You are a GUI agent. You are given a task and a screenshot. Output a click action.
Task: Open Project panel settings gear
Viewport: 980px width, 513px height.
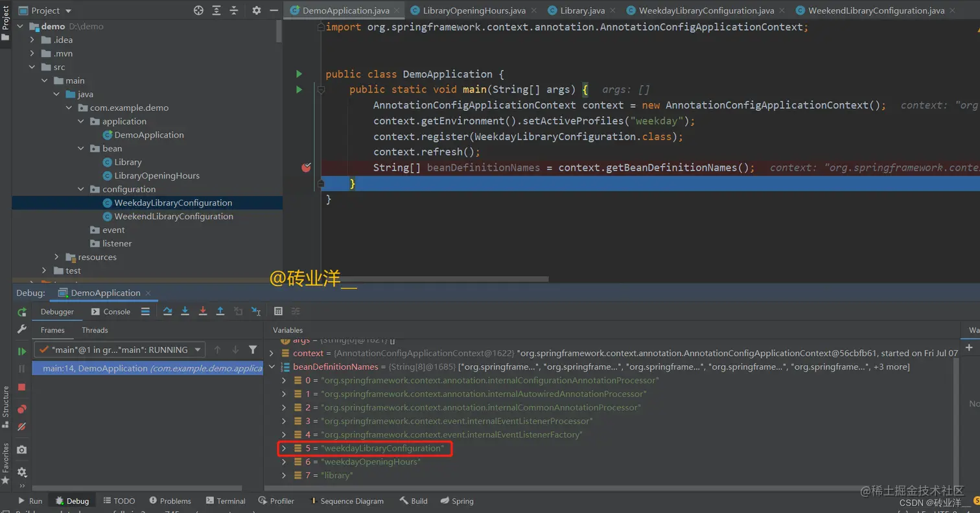point(256,10)
